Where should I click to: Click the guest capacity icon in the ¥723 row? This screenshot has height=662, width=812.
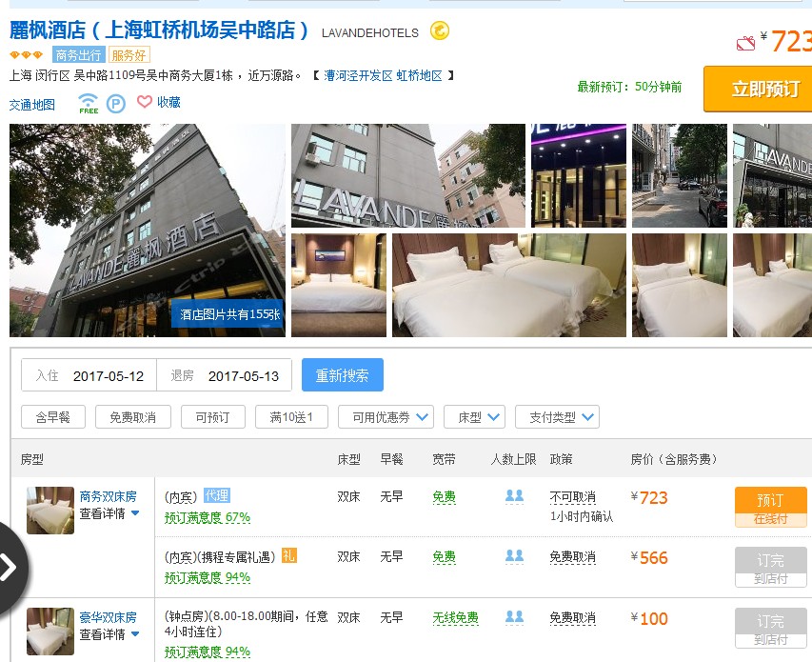[x=514, y=496]
